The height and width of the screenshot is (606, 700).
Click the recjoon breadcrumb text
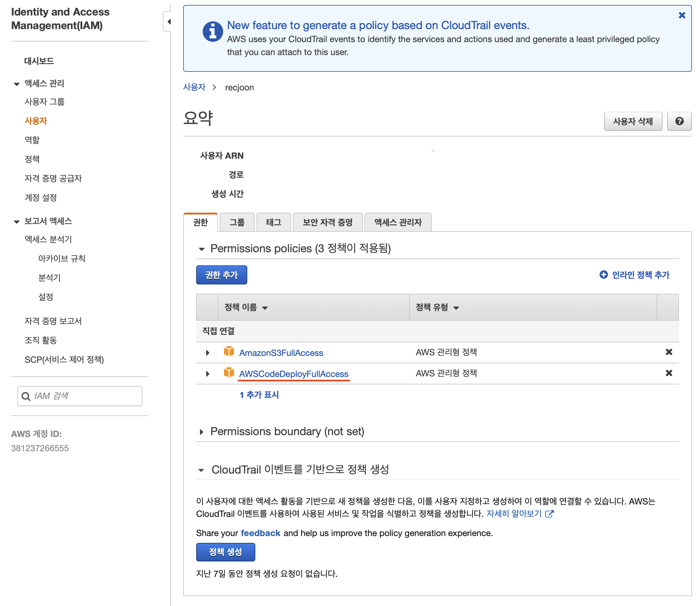click(x=240, y=87)
